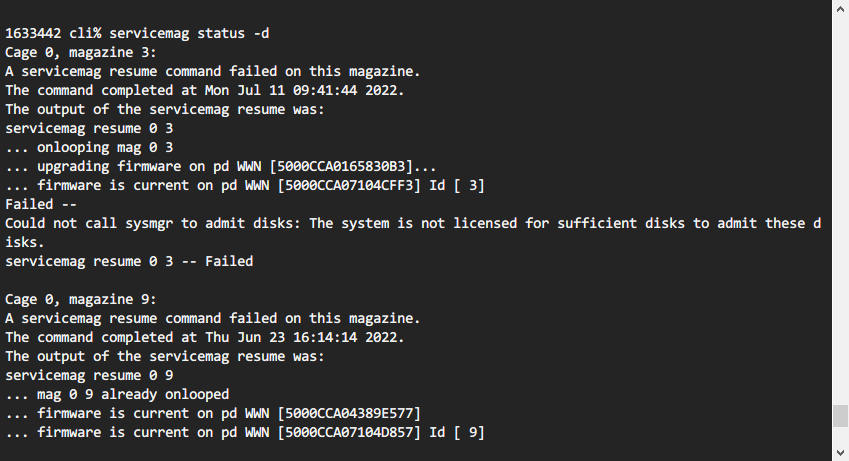Click the vertical scrollbar thumb
The height and width of the screenshot is (461, 849).
(x=840, y=415)
